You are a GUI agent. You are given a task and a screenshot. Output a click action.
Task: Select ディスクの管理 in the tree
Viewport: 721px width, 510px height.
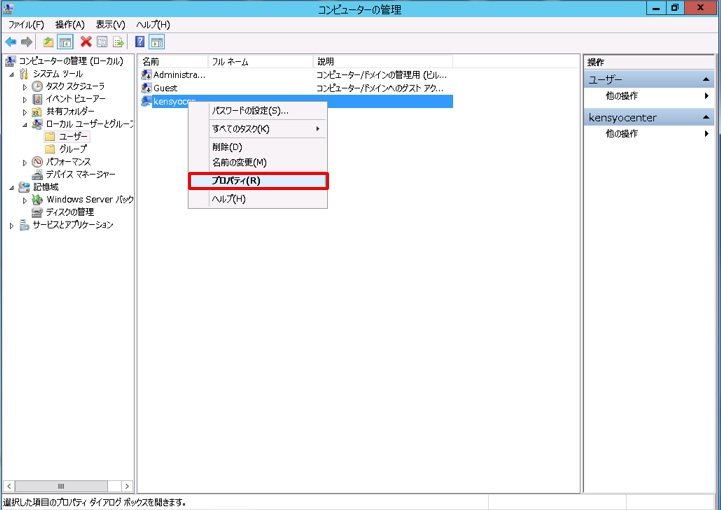(x=69, y=212)
